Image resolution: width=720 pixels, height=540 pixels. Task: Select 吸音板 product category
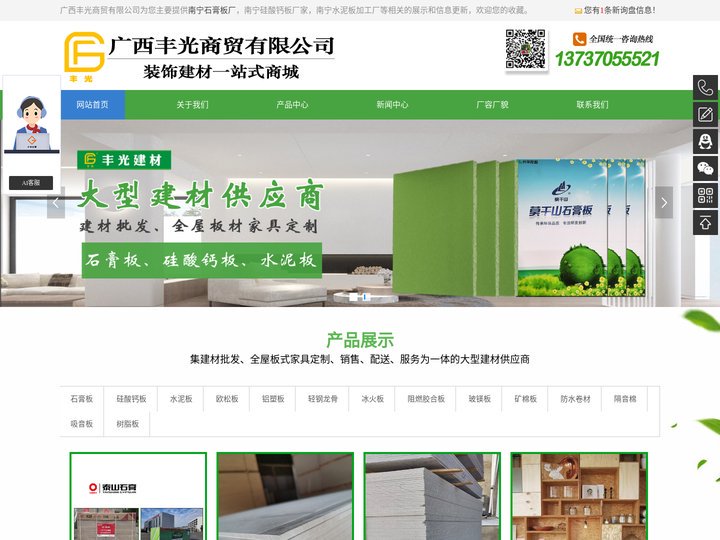click(x=82, y=423)
